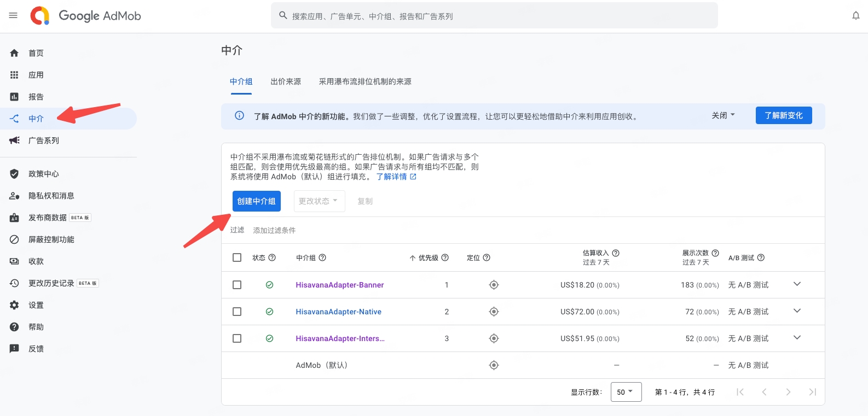Viewport: 868px width, 416px height.
Task: Open the hamburger main menu
Action: 13,15
